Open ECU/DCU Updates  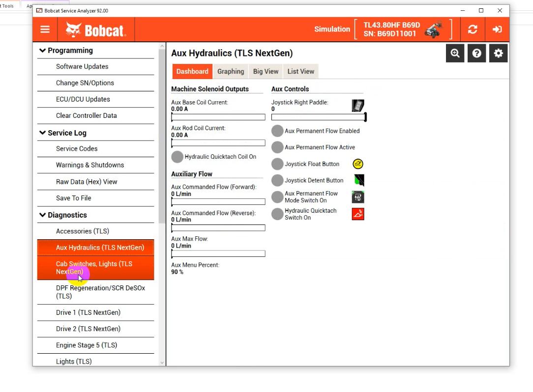(x=95, y=99)
